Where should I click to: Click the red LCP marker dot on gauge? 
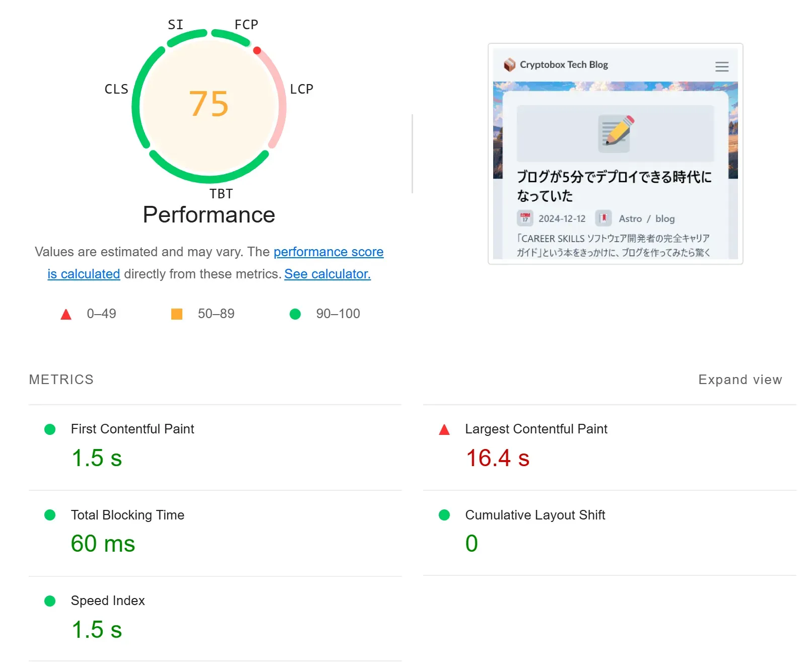pos(257,50)
